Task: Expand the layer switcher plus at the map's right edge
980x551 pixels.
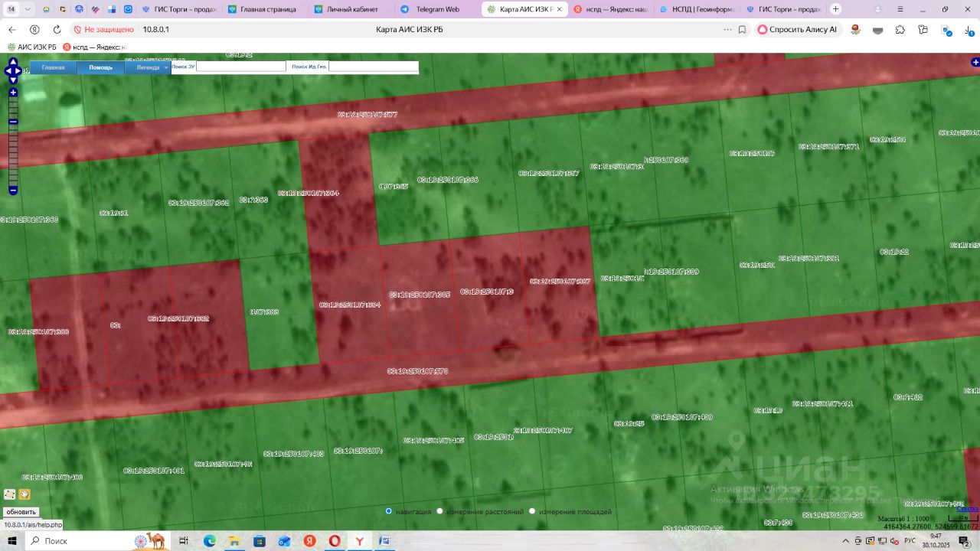Action: 975,62
